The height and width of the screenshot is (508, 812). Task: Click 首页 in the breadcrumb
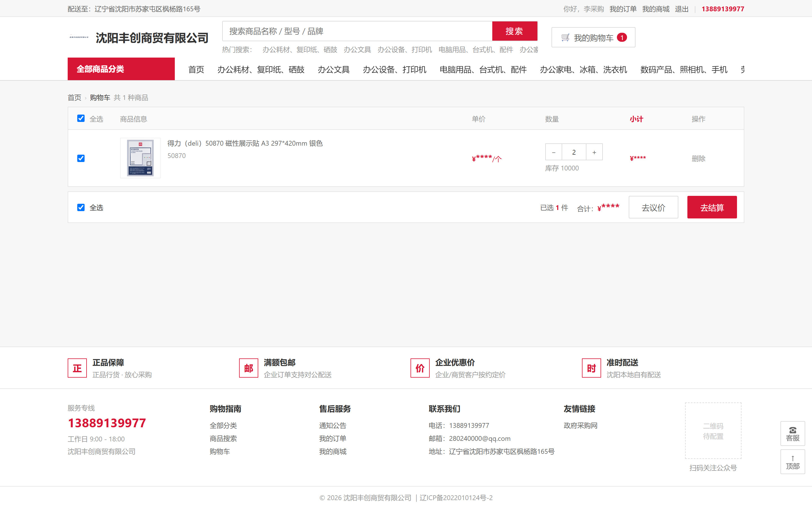74,97
